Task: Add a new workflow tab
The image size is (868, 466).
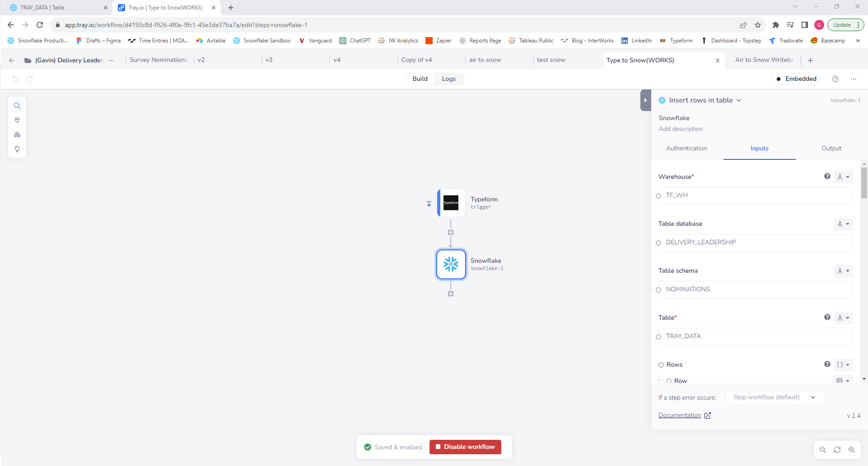Action: 811,60
